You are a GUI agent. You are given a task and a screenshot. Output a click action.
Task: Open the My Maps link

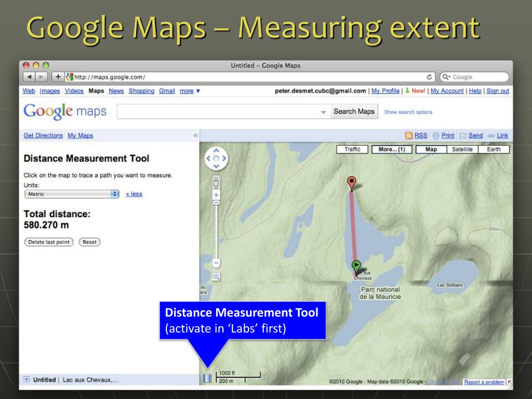(81, 136)
